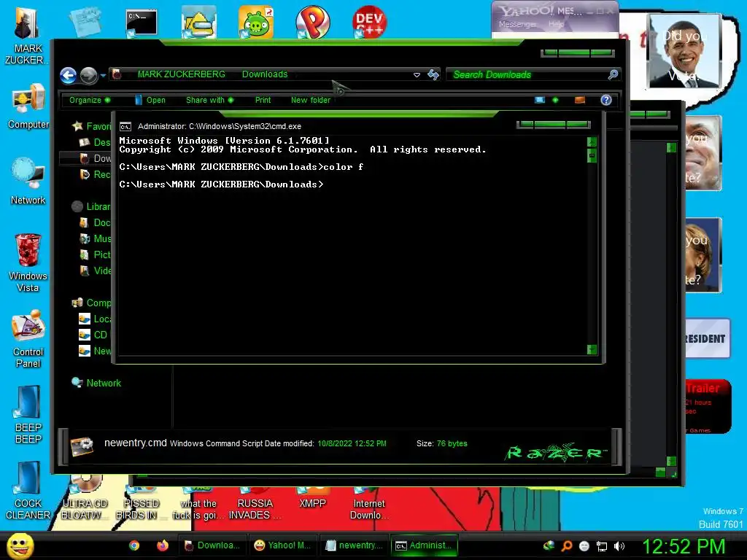
Task: Switch to newentry Notepad on taskbar
Action: pos(354,545)
